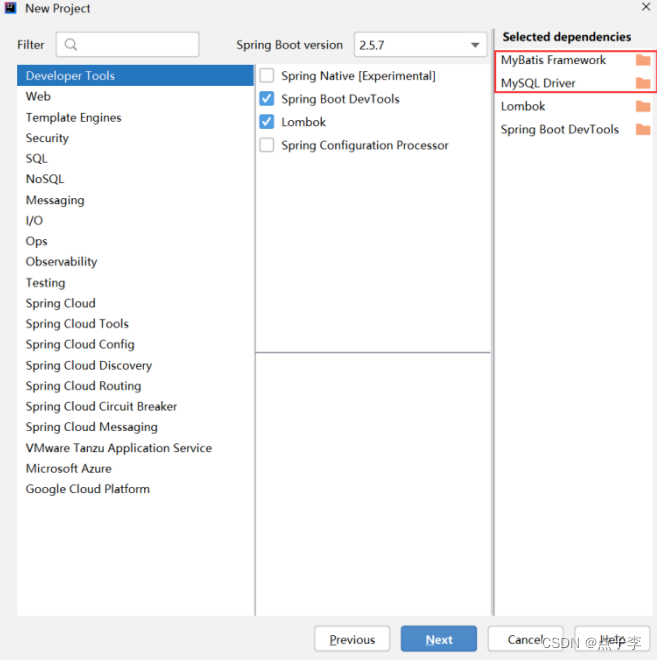Select the Messaging category

[135, 200]
